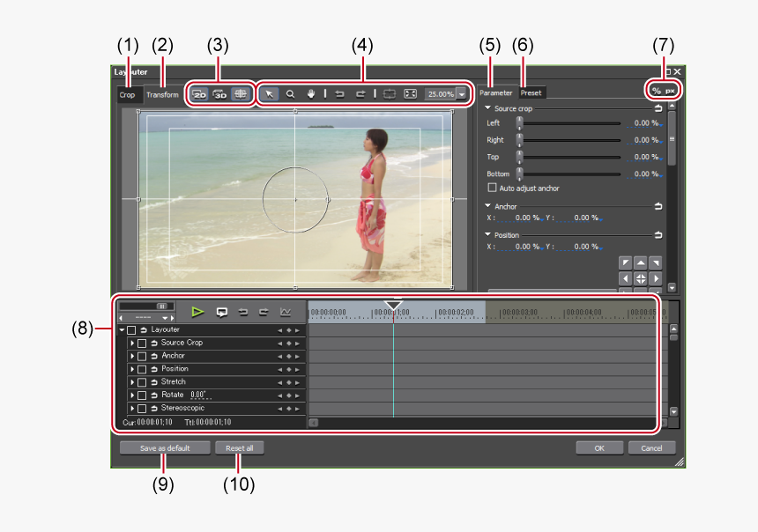Image resolution: width=758 pixels, height=532 pixels.
Task: Enable the Stretch keyframe checkbox
Action: [x=142, y=382]
